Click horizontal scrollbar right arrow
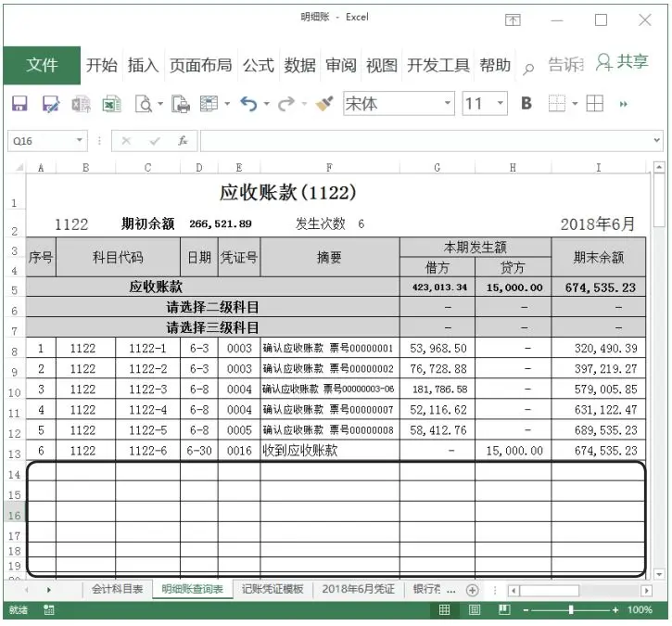 [x=647, y=591]
